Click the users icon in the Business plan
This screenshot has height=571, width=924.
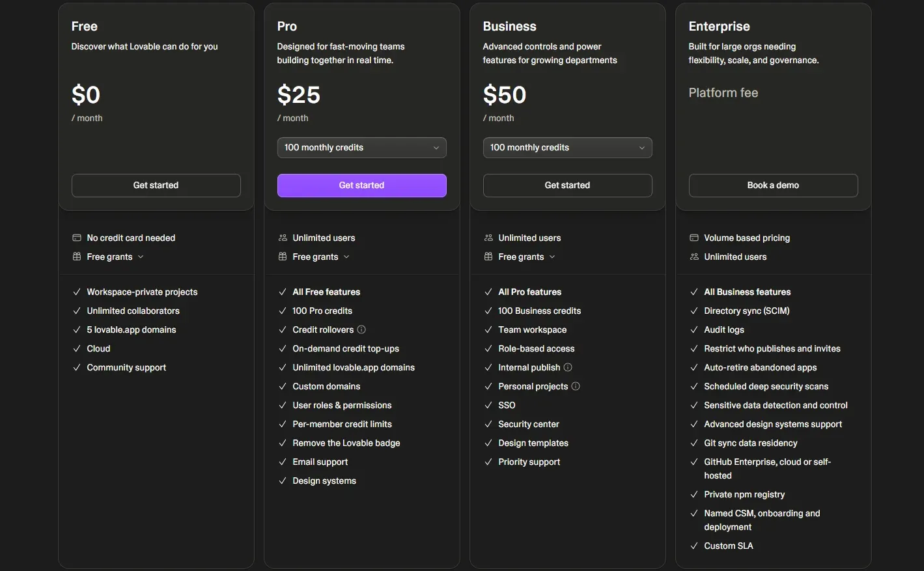[488, 238]
